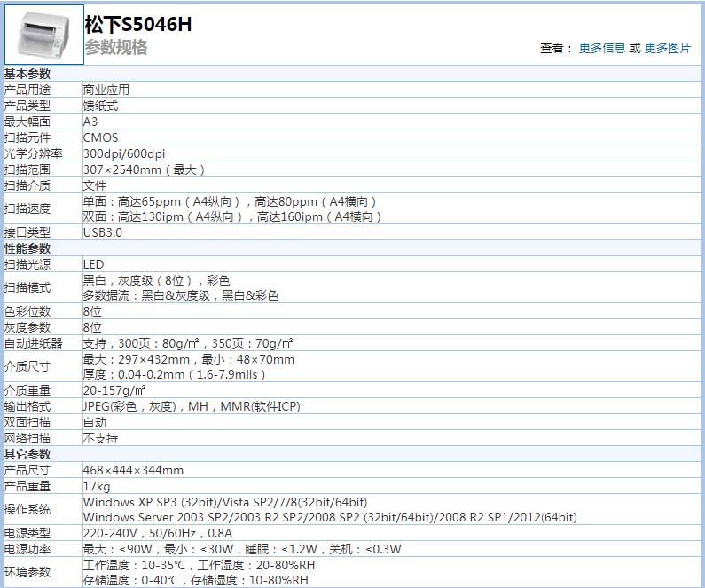Click the Windows XP SP3 operating system line
This screenshot has width=705, height=588.
pyautogui.click(x=225, y=502)
